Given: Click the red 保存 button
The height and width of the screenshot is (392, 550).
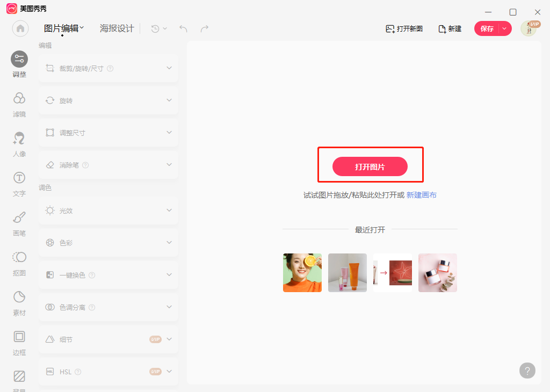Looking at the screenshot, I should (x=487, y=29).
